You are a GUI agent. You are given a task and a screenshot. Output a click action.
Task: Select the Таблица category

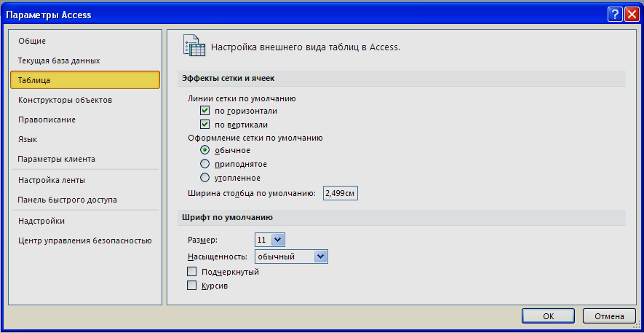[85, 80]
